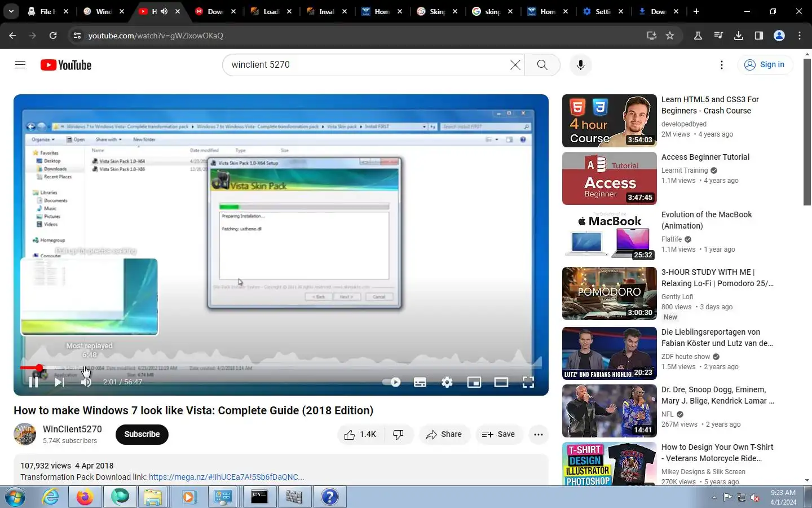Open Chrome downloads icon
812x508 pixels.
(738, 36)
